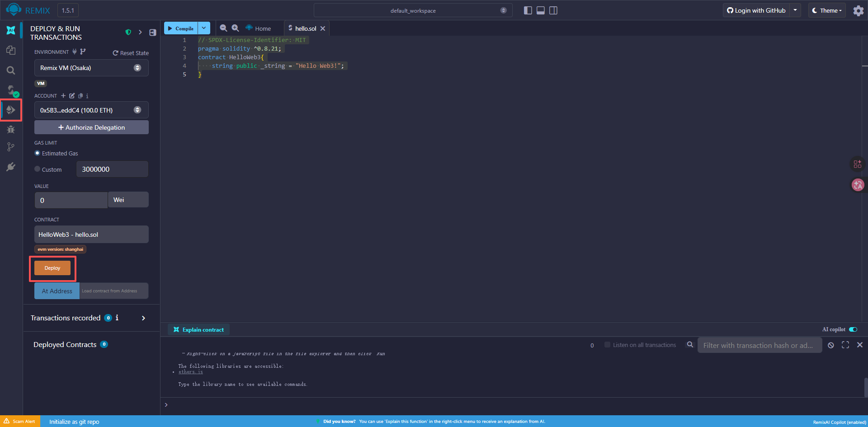Open the pink translate widget on right edge
Image resolution: width=868 pixels, height=427 pixels.
858,185
